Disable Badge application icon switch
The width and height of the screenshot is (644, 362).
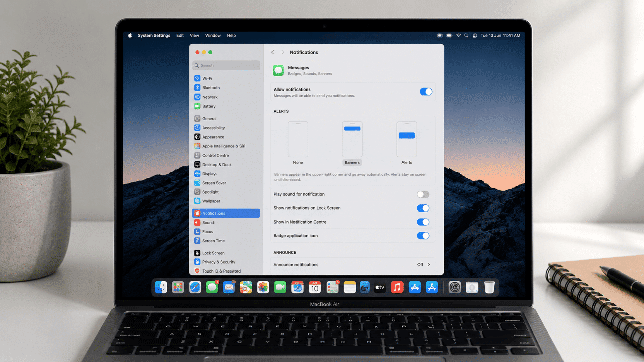point(423,236)
